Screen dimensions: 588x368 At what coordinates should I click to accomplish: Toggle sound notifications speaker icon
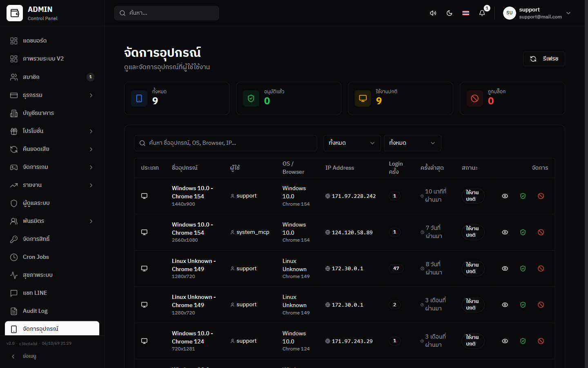[433, 13]
